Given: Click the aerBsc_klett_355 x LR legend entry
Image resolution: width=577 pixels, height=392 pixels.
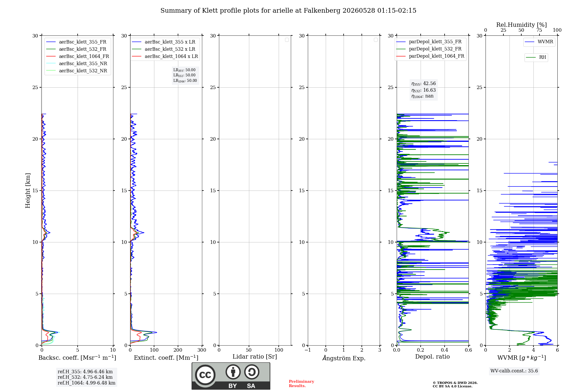Looking at the screenshot, I should pos(164,42).
